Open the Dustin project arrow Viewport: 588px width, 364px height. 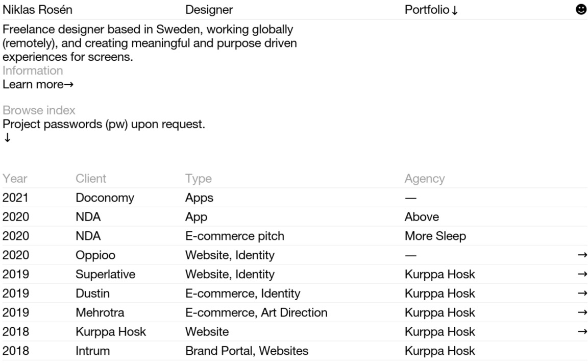[x=582, y=294]
